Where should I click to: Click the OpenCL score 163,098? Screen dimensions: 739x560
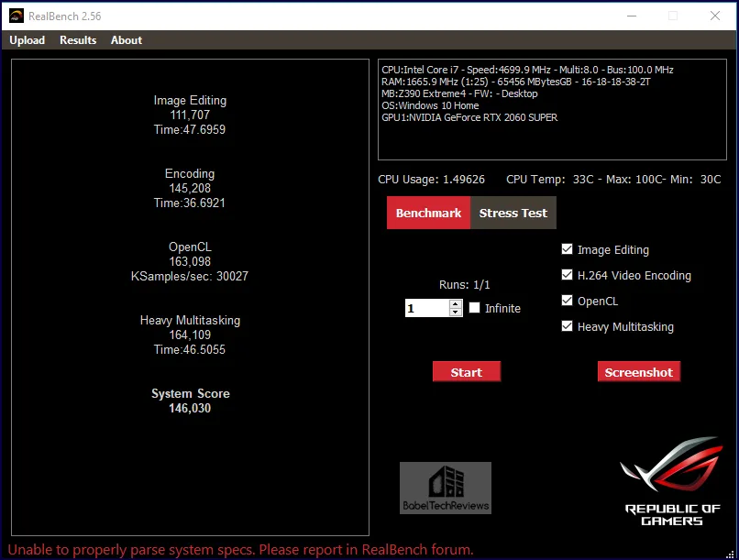pos(190,262)
